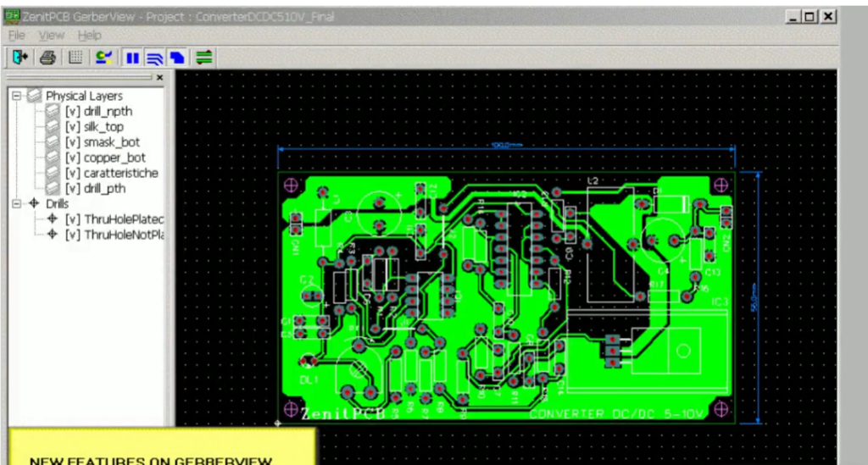
Task: Toggle visibility of drill_pth layer
Action: pos(73,189)
